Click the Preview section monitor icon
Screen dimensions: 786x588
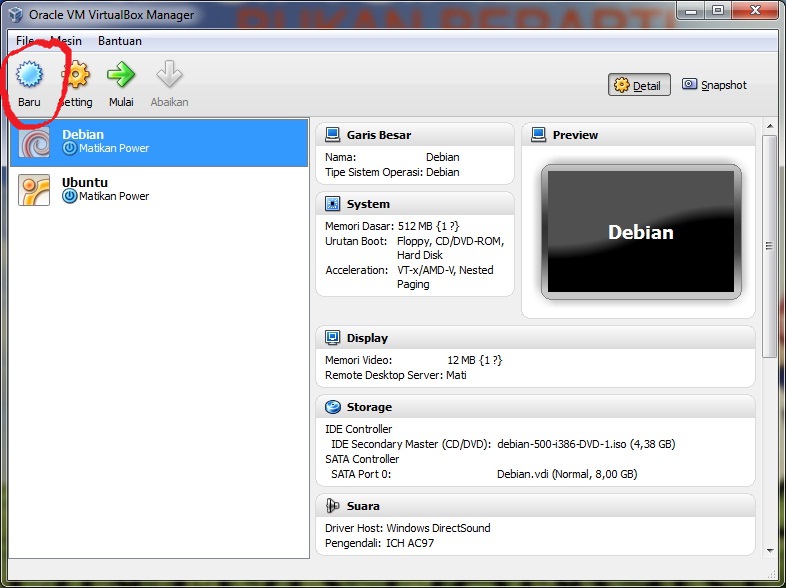coord(538,135)
